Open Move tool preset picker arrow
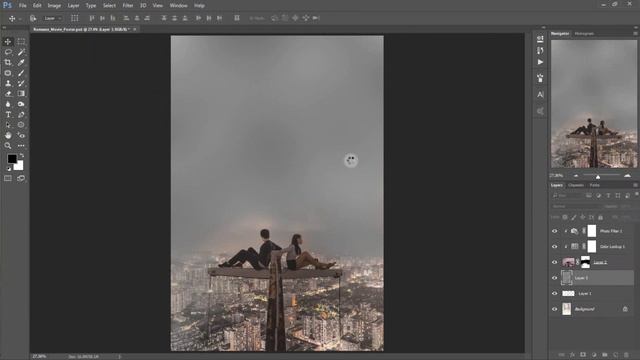Viewport: 640px width, 360px height. tap(20, 19)
